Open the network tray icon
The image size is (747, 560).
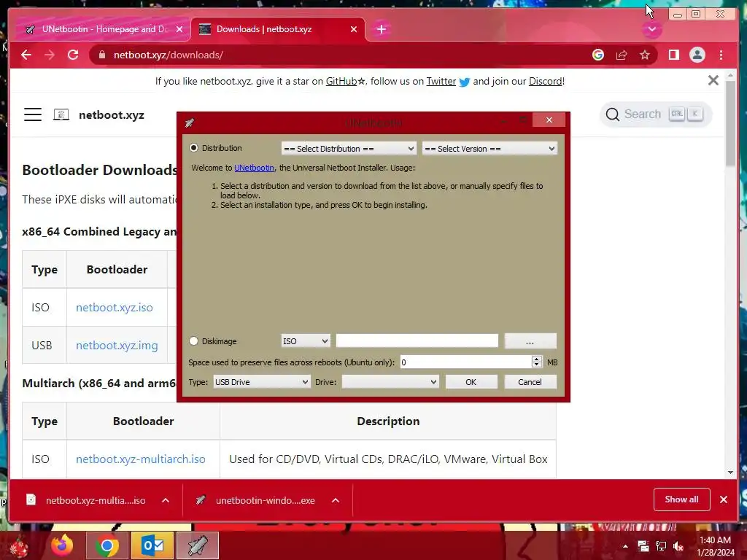pyautogui.click(x=661, y=546)
